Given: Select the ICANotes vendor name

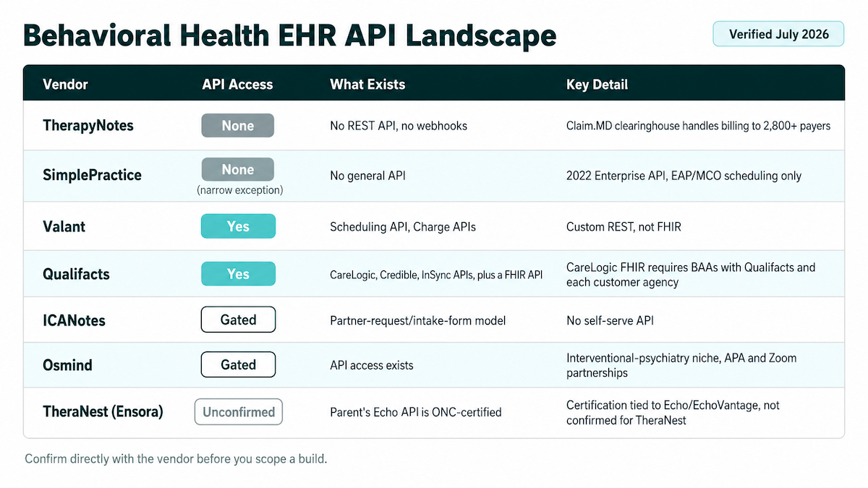Looking at the screenshot, I should click(74, 320).
